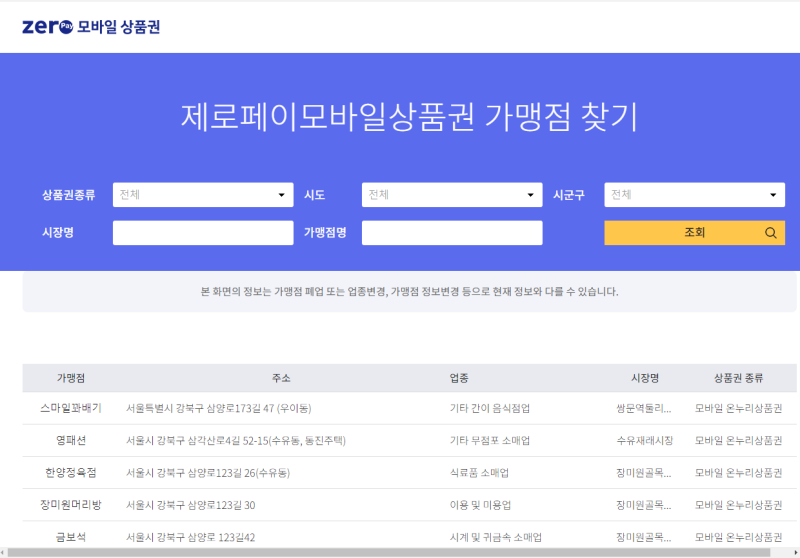
Task: Click address 삼양로173길 47 (우이동)
Action: [x=219, y=408]
